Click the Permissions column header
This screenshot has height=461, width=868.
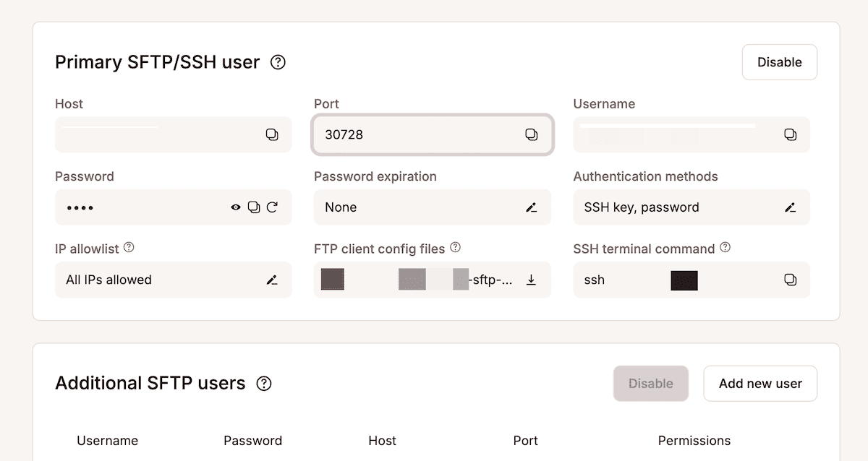point(694,441)
